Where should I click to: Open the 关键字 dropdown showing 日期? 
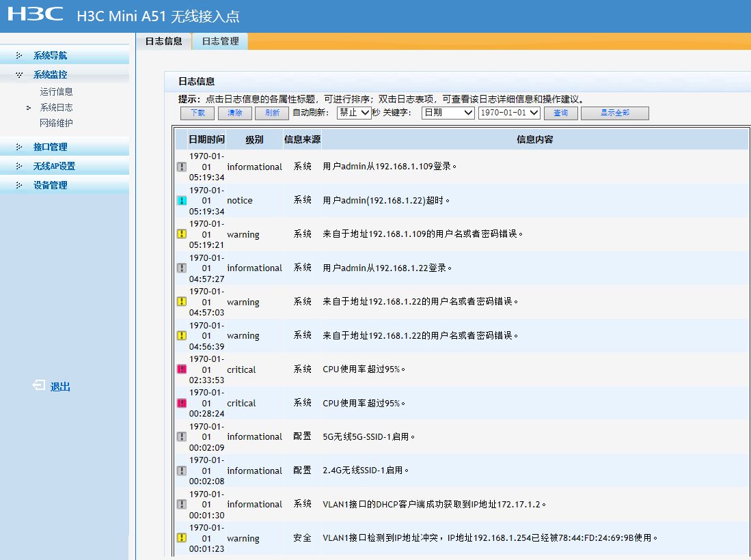pos(448,113)
